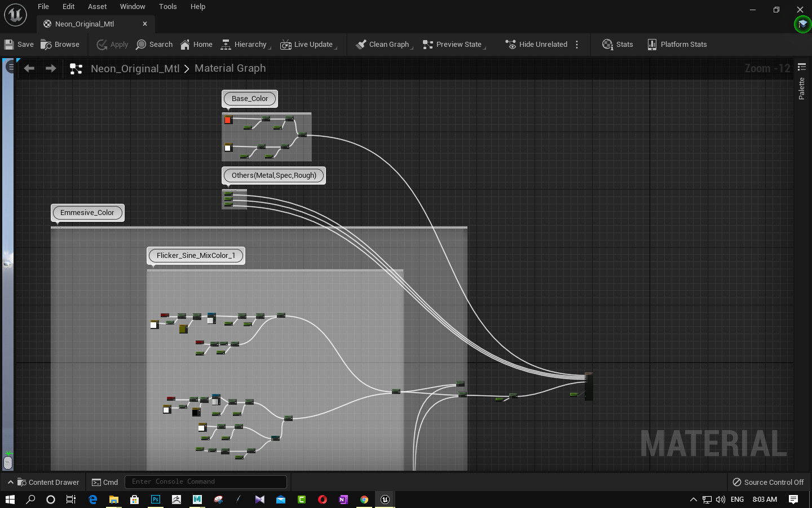The image size is (812, 508).
Task: Open OneNote from the taskbar
Action: pos(343,499)
